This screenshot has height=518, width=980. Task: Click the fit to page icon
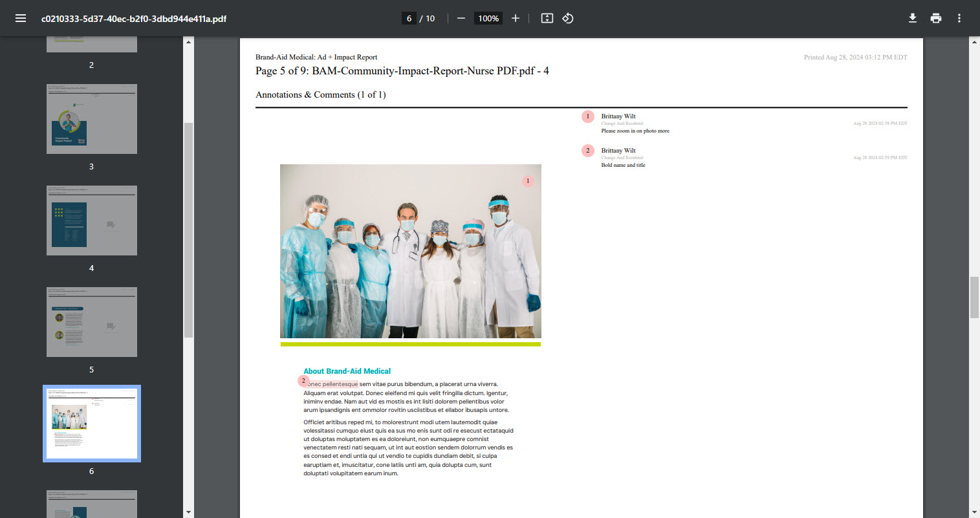coord(547,18)
